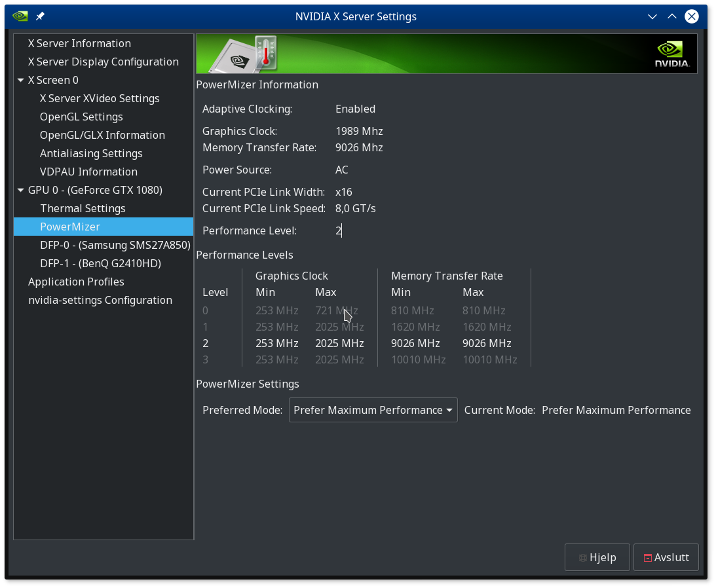This screenshot has width=716, height=588.
Task: Close the NVIDIA X Server Settings window
Action: (x=691, y=16)
